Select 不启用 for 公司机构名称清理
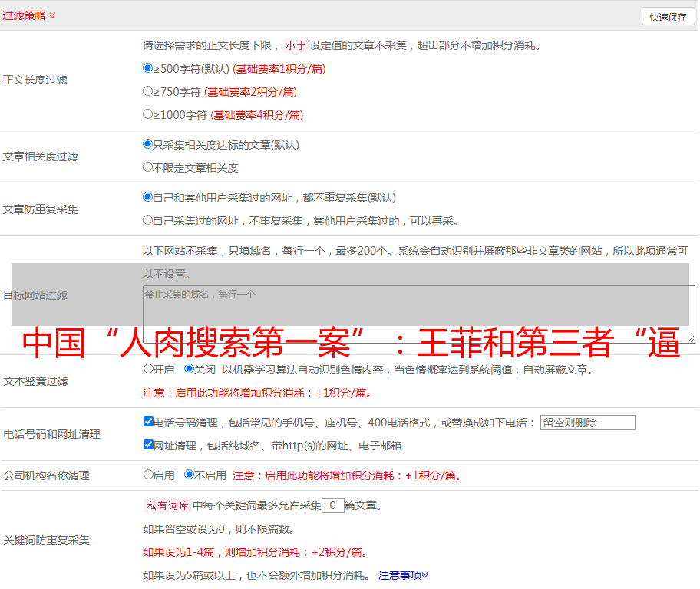 [189, 475]
